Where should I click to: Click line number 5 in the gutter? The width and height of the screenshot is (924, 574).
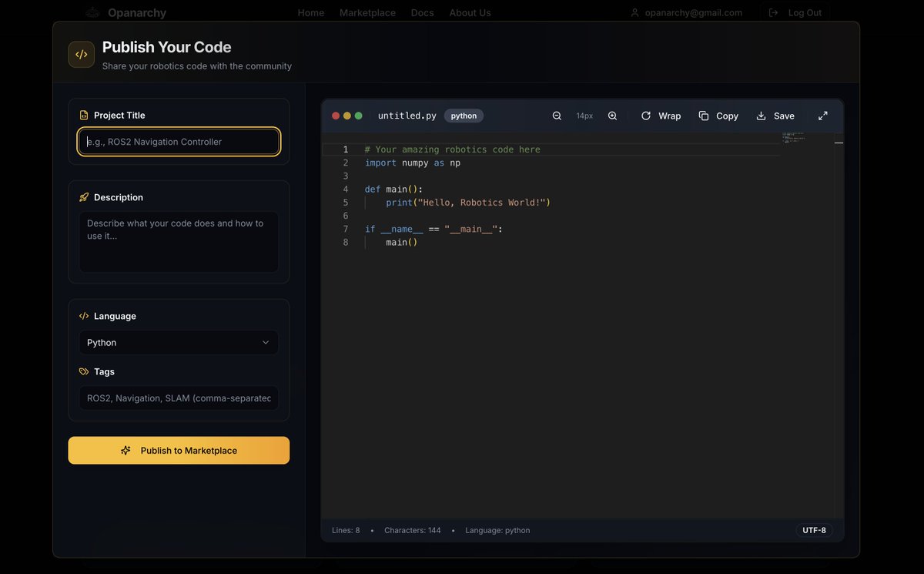point(346,203)
